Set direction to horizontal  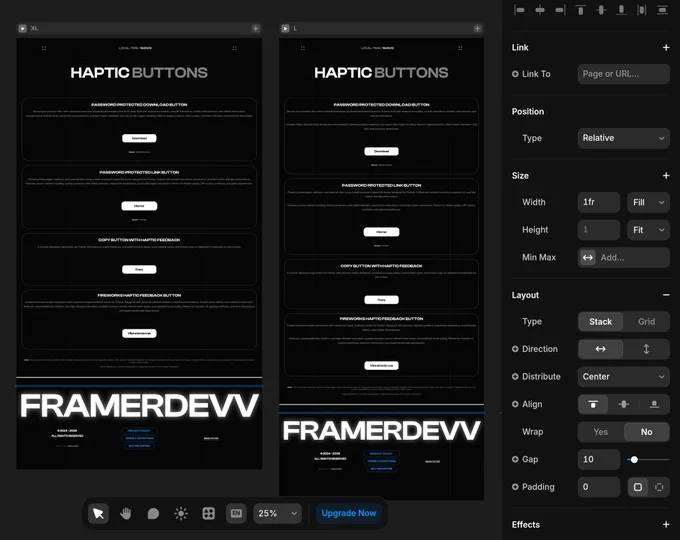[601, 349]
